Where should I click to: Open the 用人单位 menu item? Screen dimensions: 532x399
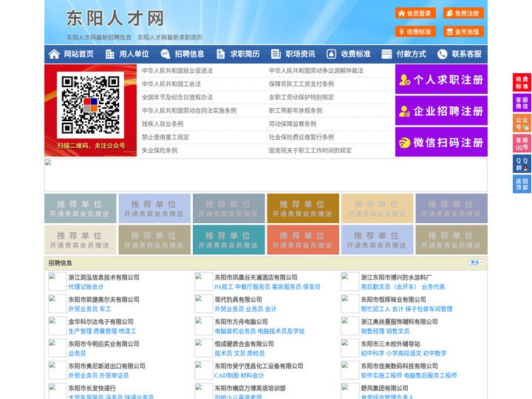[134, 54]
